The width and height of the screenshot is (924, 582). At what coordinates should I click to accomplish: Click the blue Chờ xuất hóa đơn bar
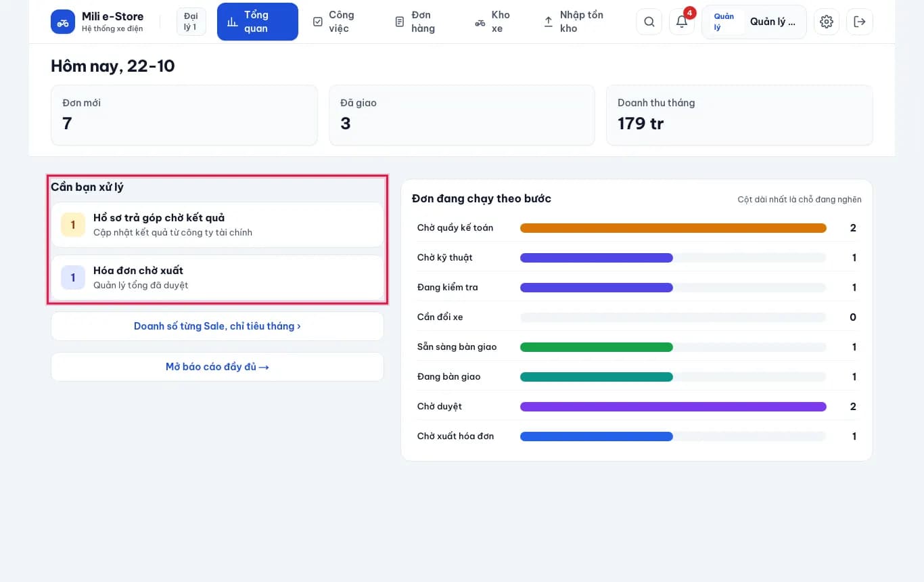(x=597, y=436)
